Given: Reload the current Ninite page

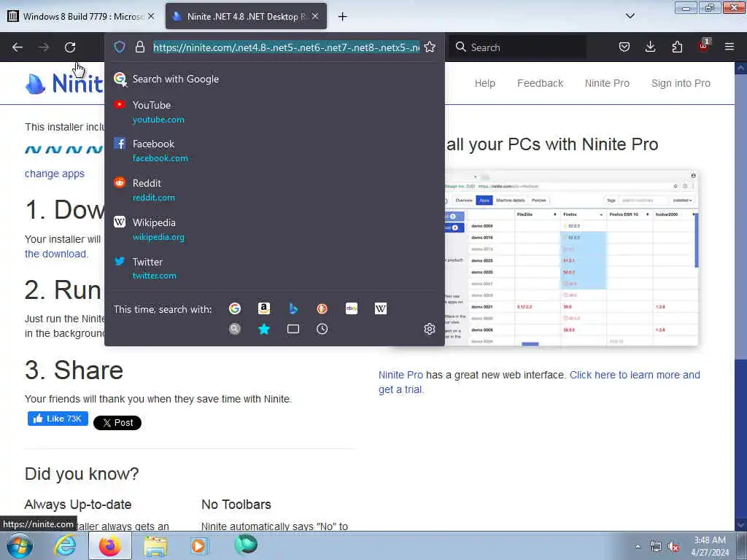Looking at the screenshot, I should pyautogui.click(x=70, y=47).
